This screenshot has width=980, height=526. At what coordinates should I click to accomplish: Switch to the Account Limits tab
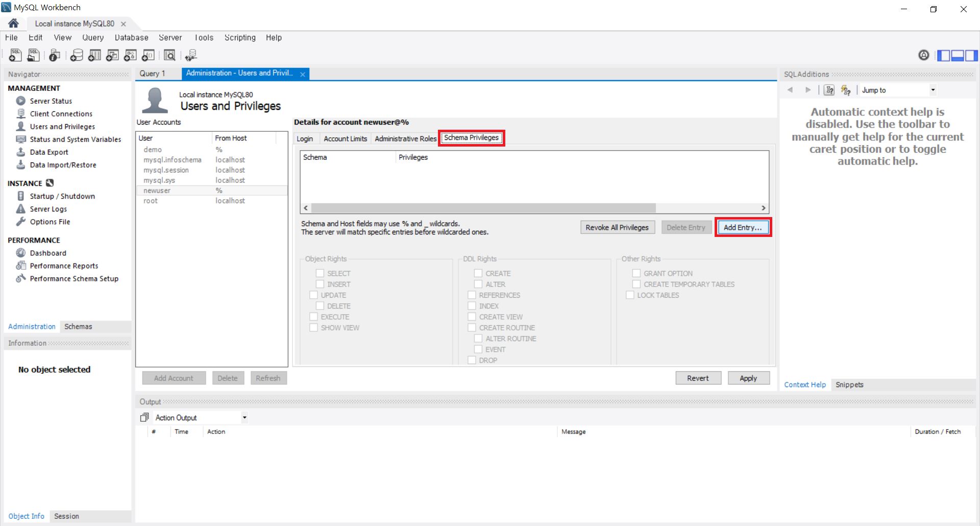tap(345, 139)
